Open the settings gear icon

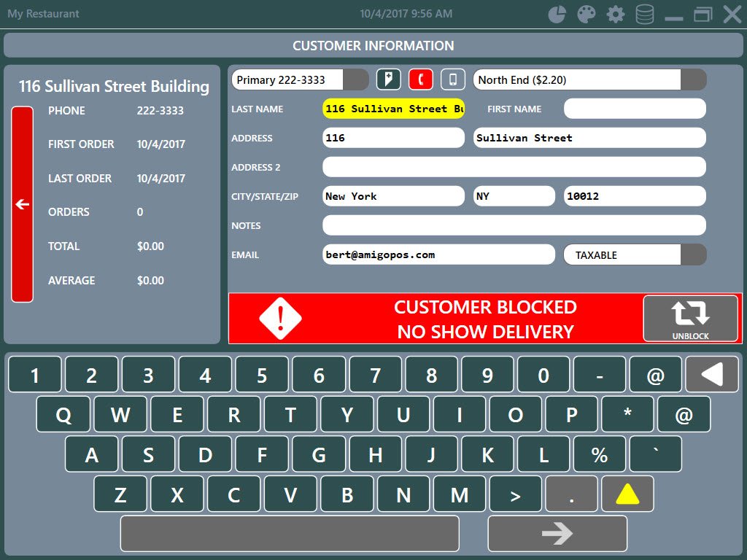point(616,15)
